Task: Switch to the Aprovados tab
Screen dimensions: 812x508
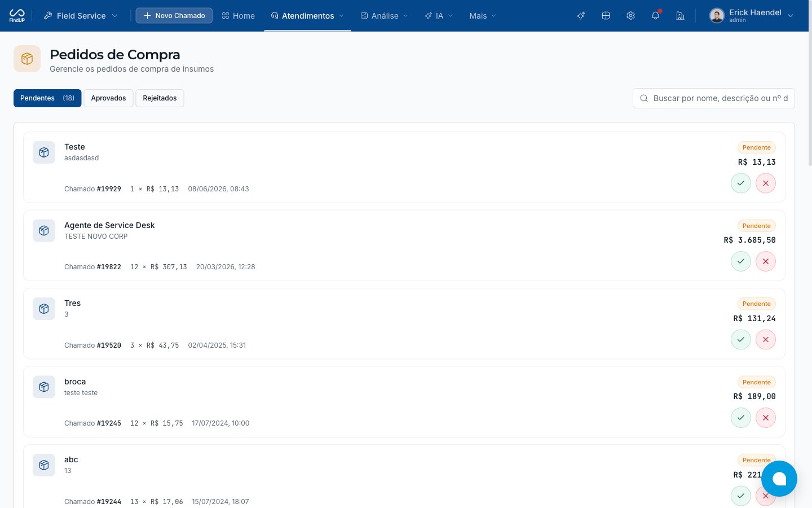Action: (108, 98)
